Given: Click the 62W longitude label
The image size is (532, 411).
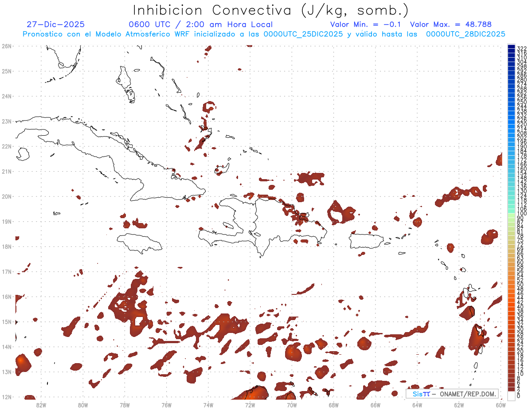Looking at the screenshot, I should (x=459, y=405).
